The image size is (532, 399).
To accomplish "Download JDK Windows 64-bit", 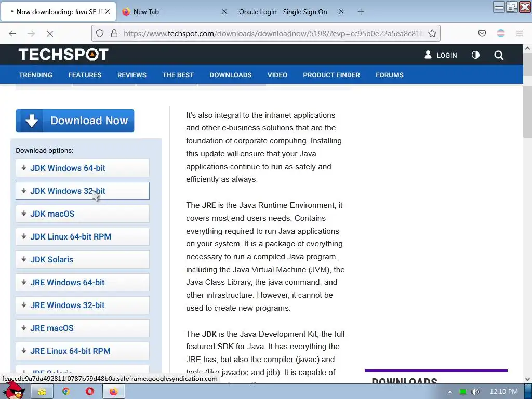I will point(83,168).
